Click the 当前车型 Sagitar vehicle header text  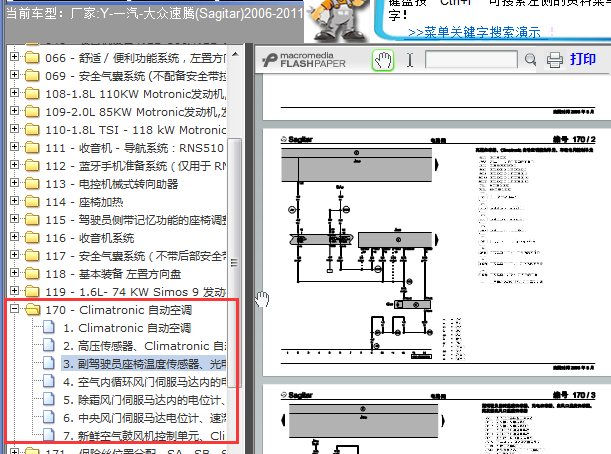(155, 14)
